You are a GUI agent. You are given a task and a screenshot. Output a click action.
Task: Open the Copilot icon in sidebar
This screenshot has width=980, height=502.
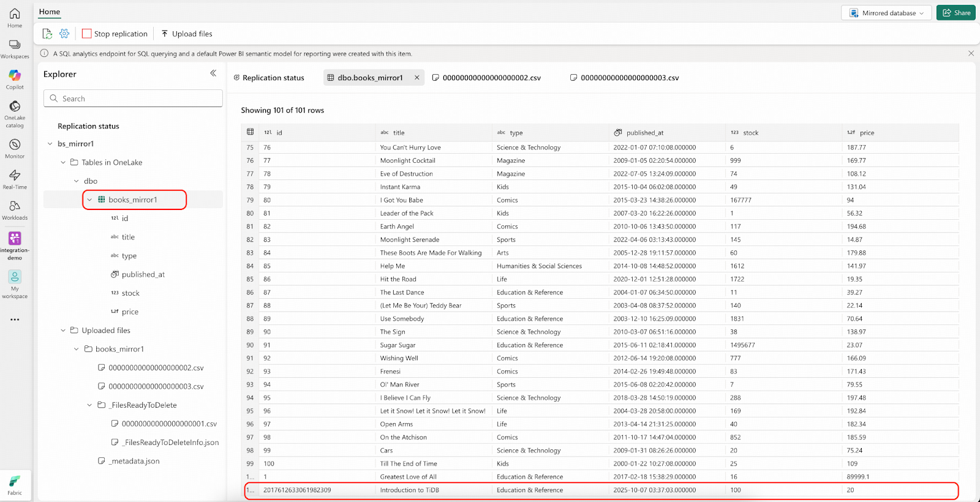pyautogui.click(x=15, y=76)
